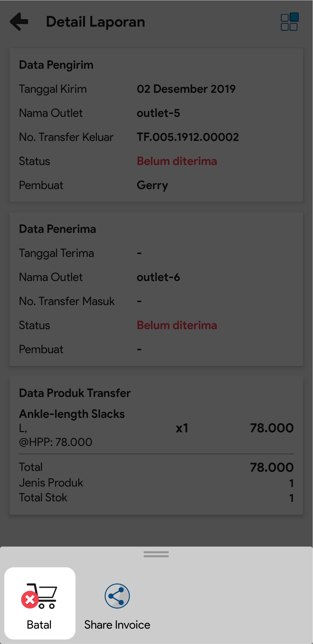Viewport: 313px width, 644px height.
Task: Tap the Data Penerima section heading
Action: [x=57, y=229]
